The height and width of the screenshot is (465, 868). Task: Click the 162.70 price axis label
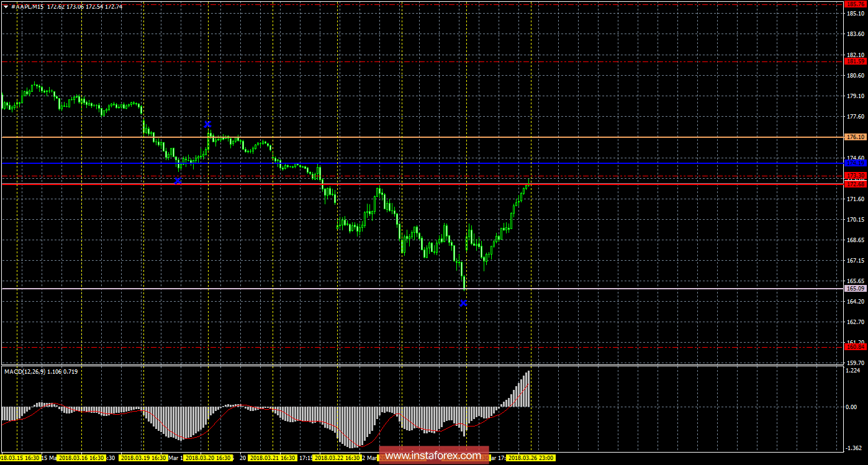856,322
